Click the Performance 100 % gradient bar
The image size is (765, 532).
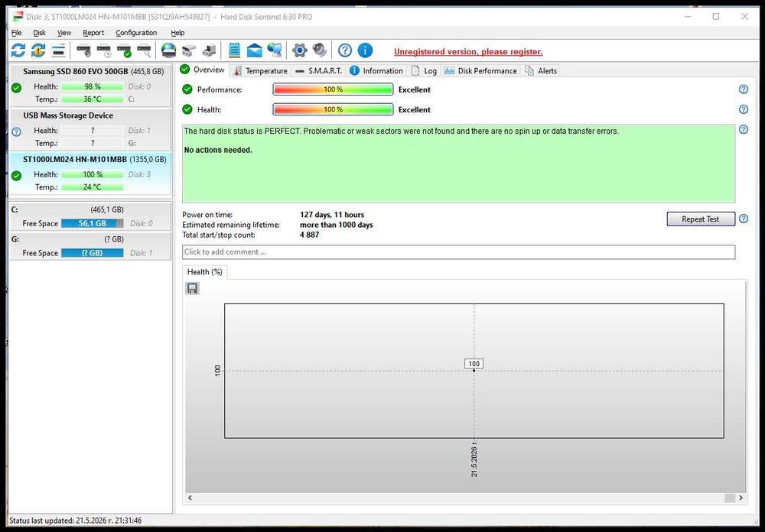(x=333, y=89)
